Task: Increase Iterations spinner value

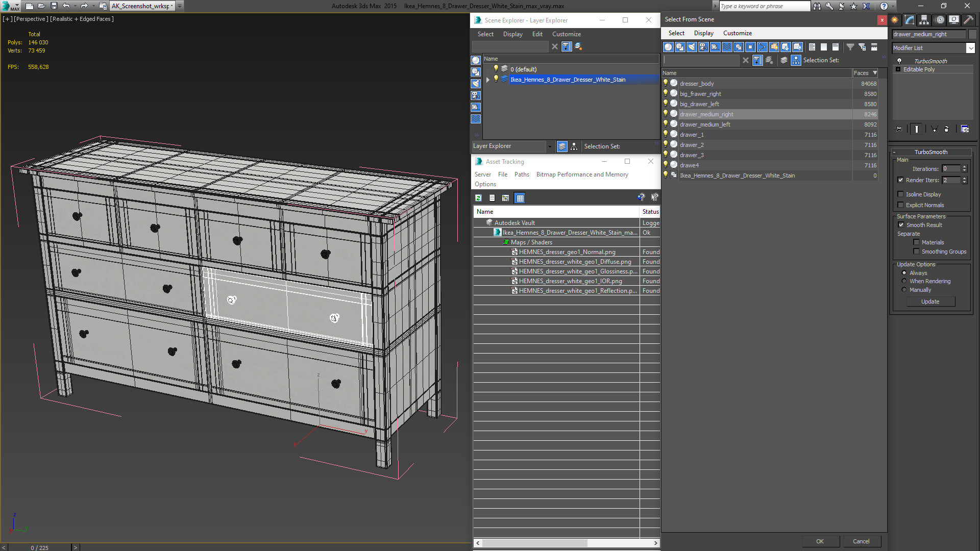Action: click(964, 166)
